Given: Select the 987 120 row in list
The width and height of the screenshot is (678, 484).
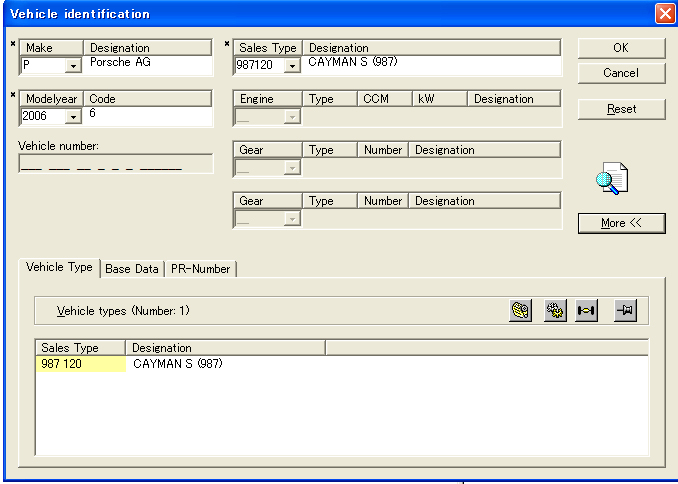Looking at the screenshot, I should pos(80,364).
